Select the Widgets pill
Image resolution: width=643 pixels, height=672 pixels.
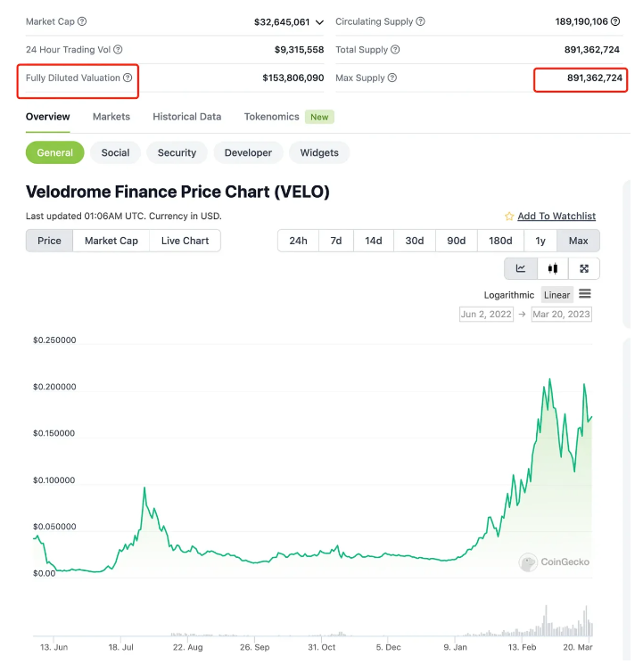pyautogui.click(x=319, y=153)
